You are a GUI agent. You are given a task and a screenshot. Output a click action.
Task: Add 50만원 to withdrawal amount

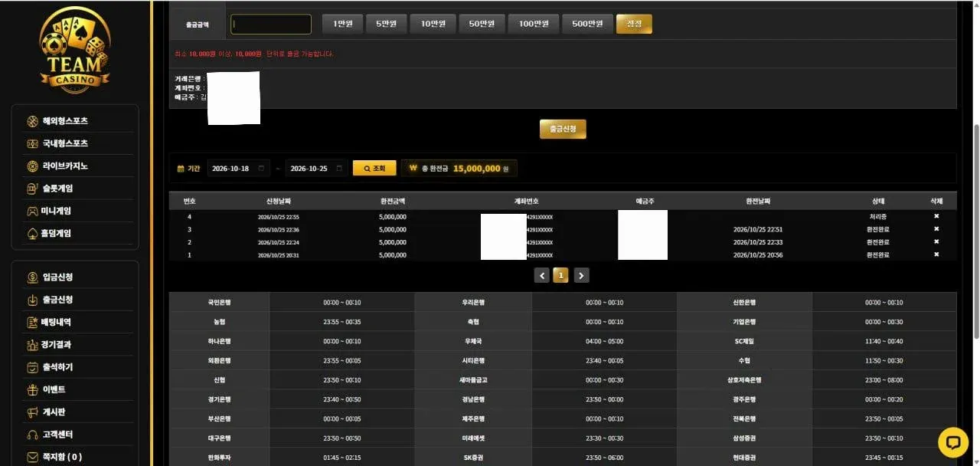pos(482,25)
